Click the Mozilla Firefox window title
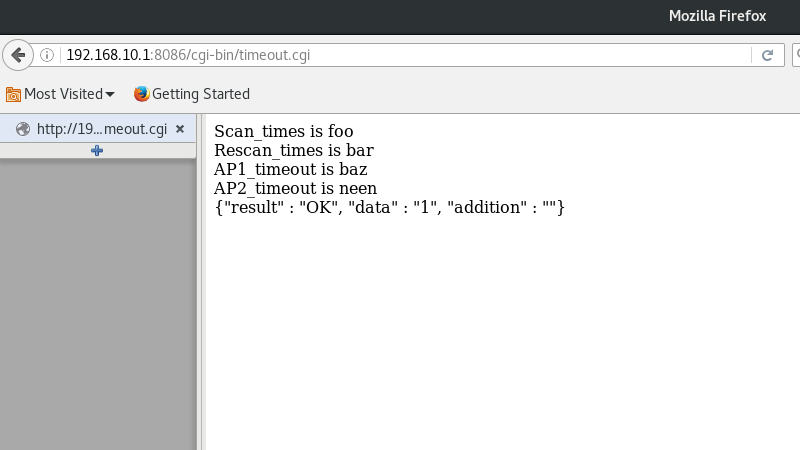Screen dimensions: 800x450 (x=717, y=16)
